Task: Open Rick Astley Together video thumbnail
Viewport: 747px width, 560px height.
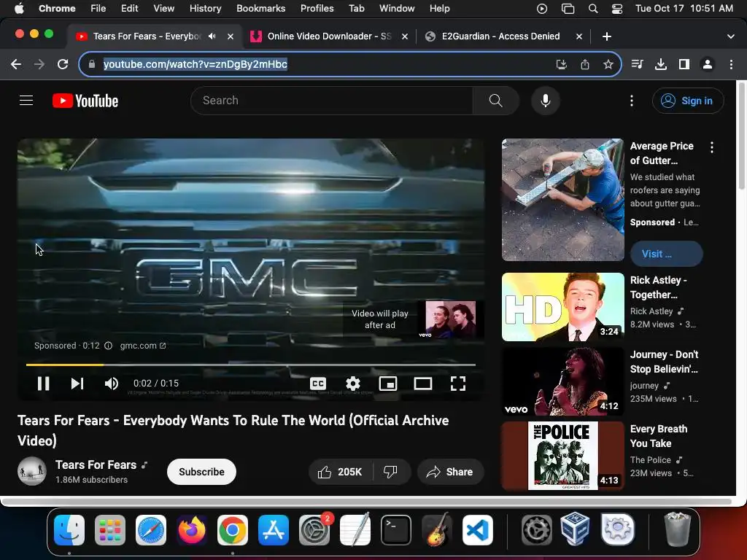Action: (562, 307)
